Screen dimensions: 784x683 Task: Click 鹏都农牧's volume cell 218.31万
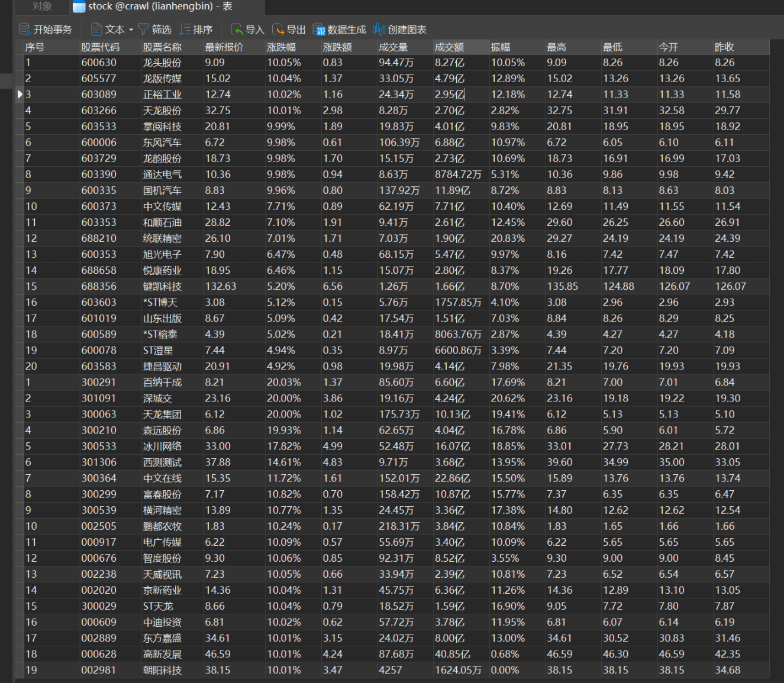coord(405,525)
